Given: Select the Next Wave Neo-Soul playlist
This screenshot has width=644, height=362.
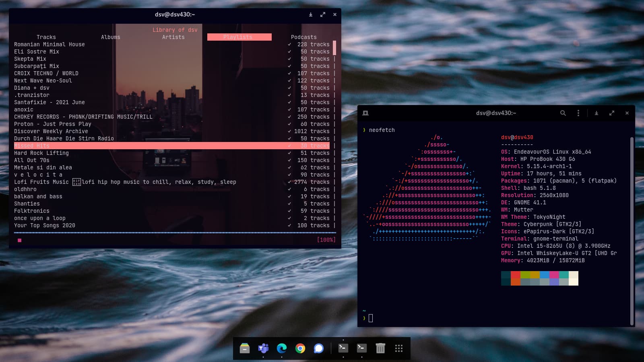Looking at the screenshot, I should [x=172, y=80].
